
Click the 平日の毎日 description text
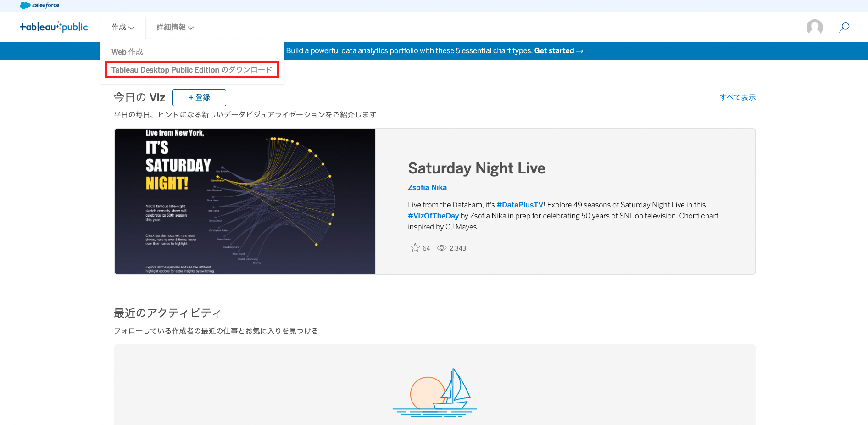(245, 115)
